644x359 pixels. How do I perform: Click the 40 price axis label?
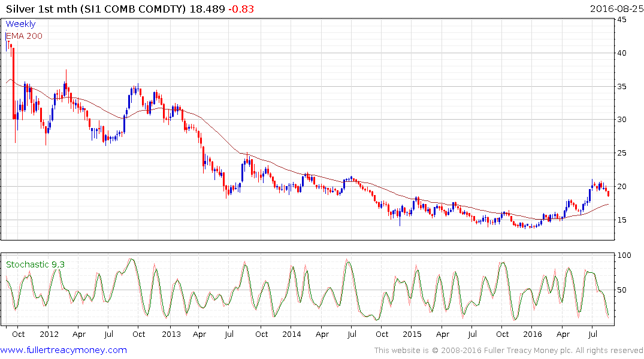pos(622,53)
